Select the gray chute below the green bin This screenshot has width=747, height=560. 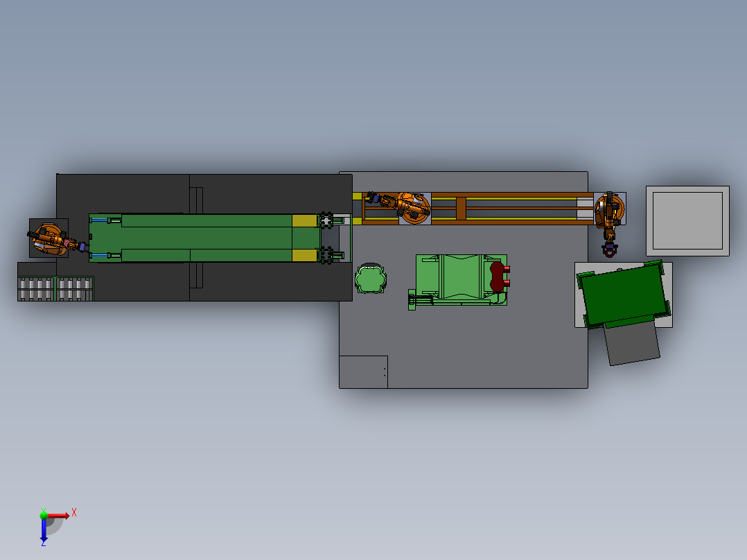pyautogui.click(x=632, y=343)
